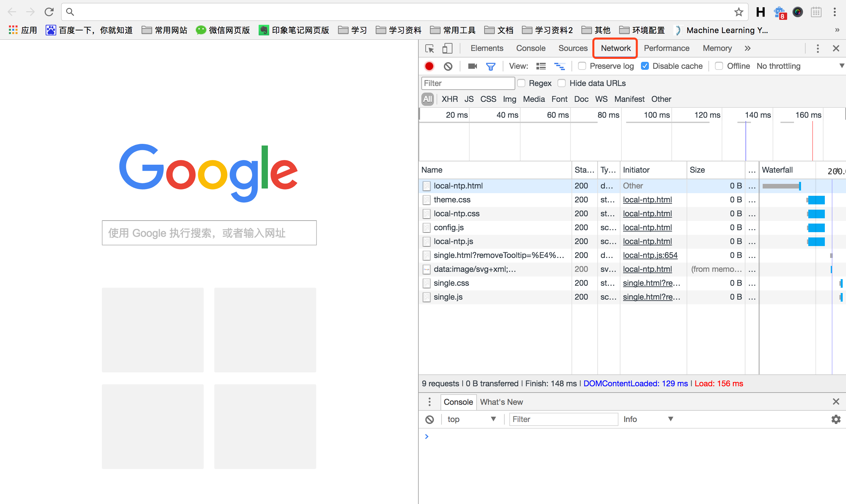Open the top frame context dropdown
The image size is (846, 504).
tap(471, 419)
